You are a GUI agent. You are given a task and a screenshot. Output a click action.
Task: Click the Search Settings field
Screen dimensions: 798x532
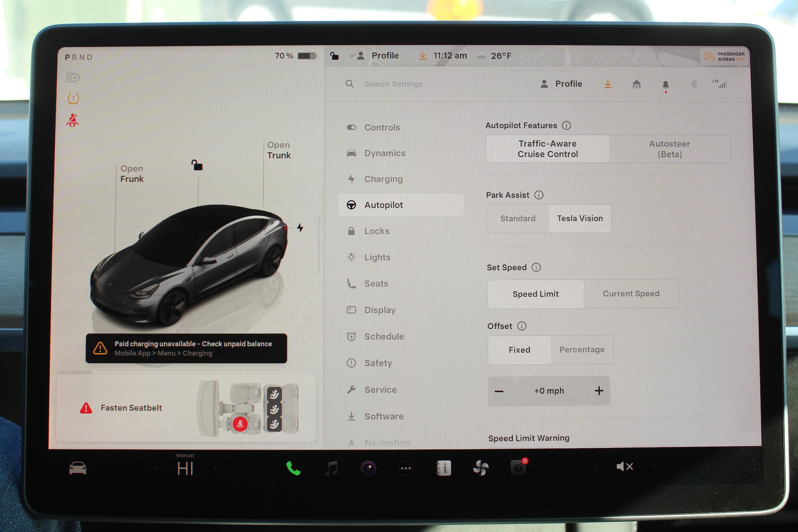coord(393,84)
